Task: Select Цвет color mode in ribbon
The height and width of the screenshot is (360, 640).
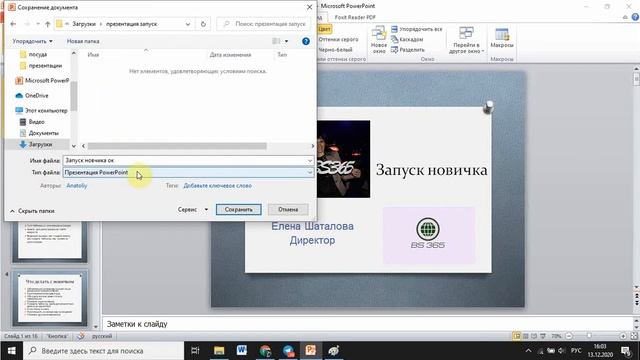Action: click(324, 29)
